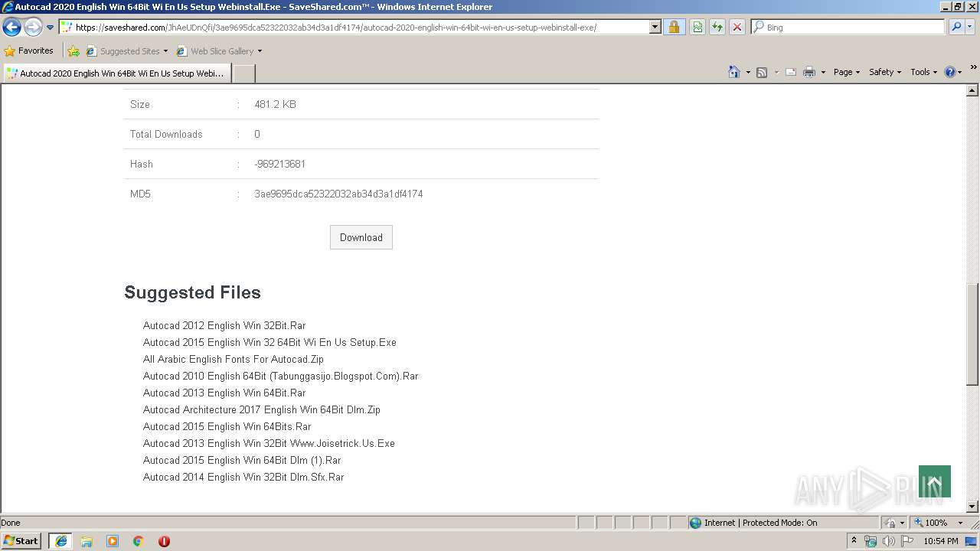The height and width of the screenshot is (551, 980).
Task: Open Autocad 2015 English Win 64Bits.Rar
Action: pyautogui.click(x=227, y=426)
